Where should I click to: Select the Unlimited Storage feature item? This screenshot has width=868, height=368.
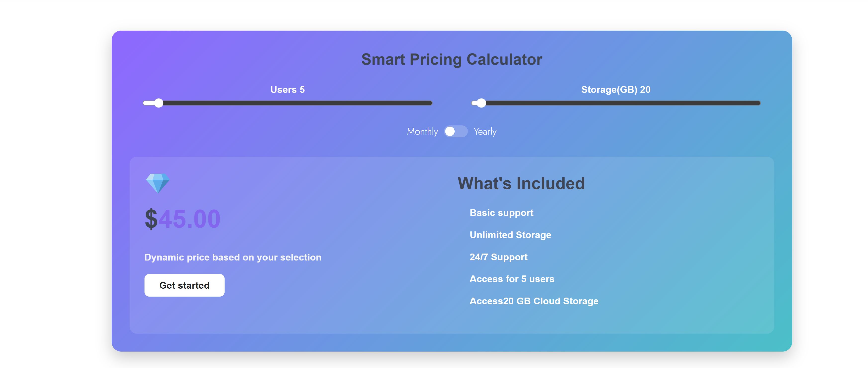pyautogui.click(x=510, y=235)
